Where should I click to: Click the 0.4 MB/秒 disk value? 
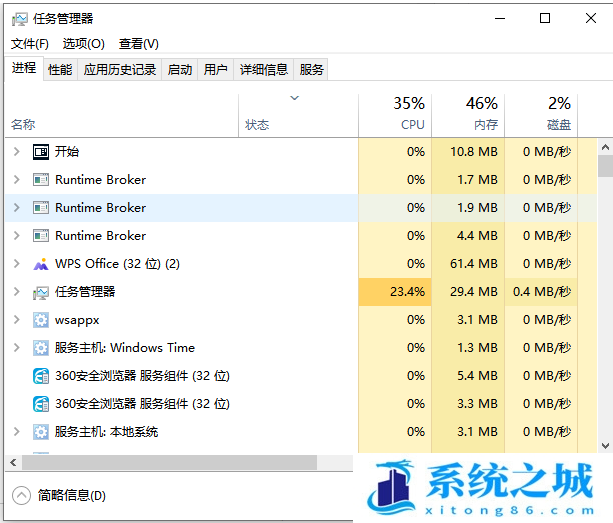pyautogui.click(x=542, y=292)
